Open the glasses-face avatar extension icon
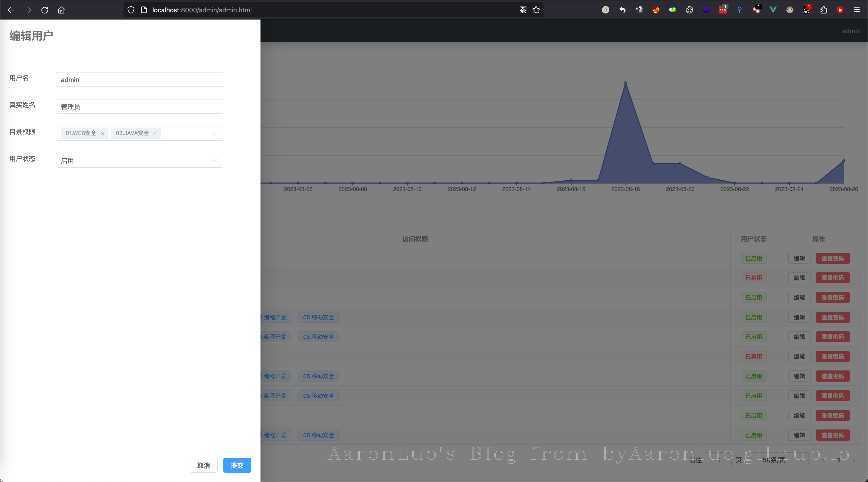This screenshot has height=482, width=868. pos(790,10)
